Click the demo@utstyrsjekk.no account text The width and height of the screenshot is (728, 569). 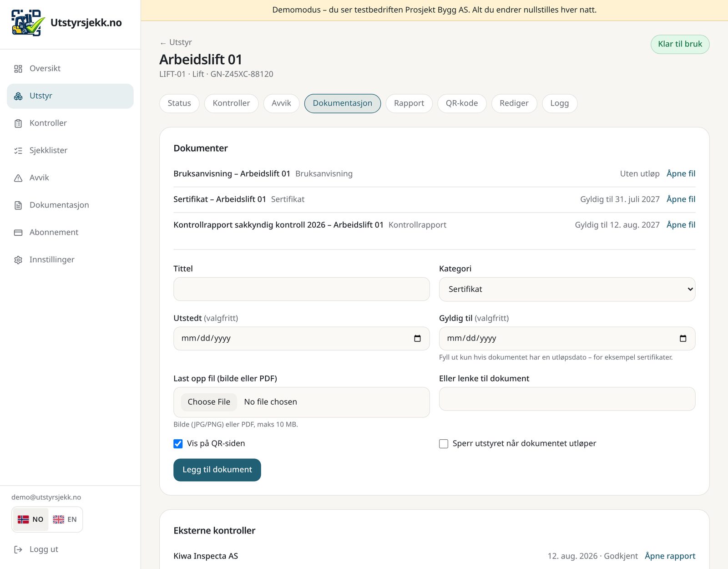tap(46, 497)
